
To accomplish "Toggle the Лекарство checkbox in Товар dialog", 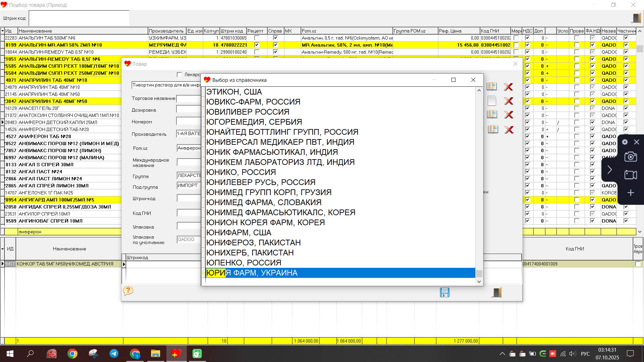I will pyautogui.click(x=179, y=74).
